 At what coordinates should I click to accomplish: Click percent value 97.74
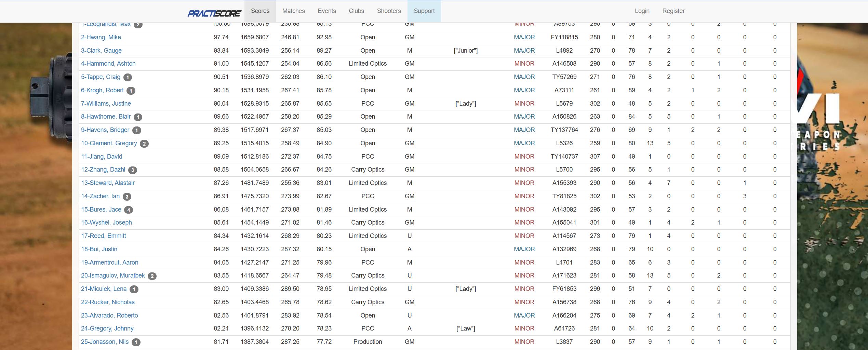pos(221,37)
